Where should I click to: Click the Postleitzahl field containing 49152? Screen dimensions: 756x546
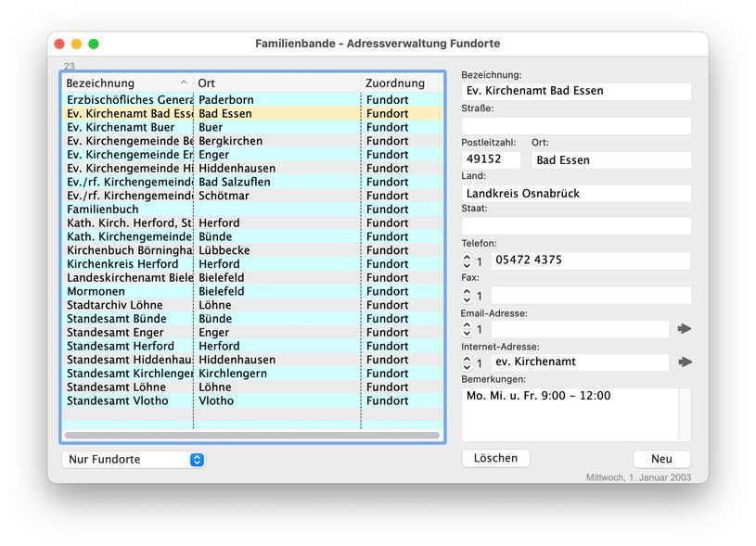(491, 159)
